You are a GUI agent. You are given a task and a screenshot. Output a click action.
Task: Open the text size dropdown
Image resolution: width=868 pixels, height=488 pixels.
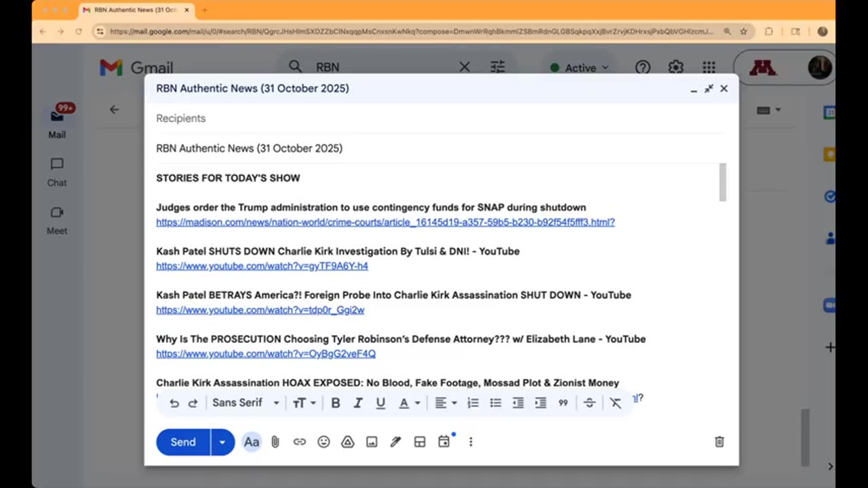pyautogui.click(x=304, y=403)
